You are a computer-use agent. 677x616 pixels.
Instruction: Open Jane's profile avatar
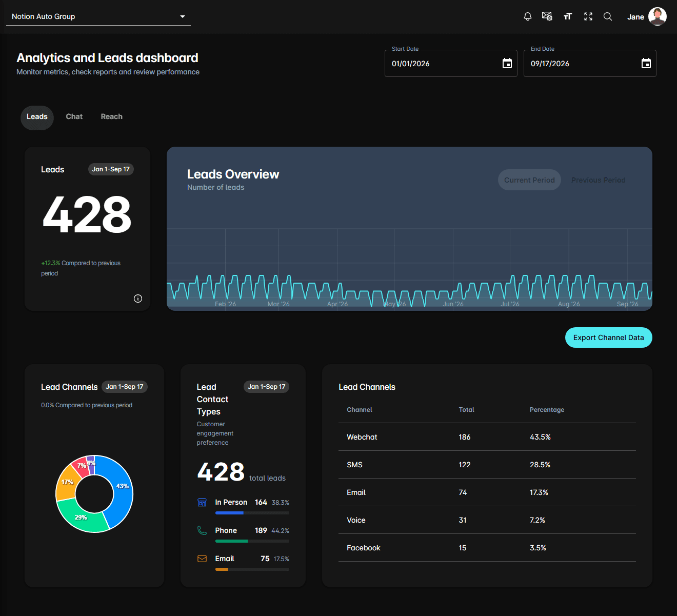[658, 16]
